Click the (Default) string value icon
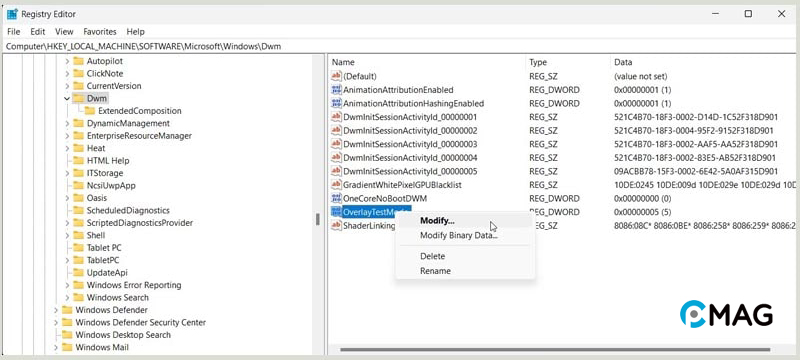Viewport: 800px width, 360px height. pos(336,76)
